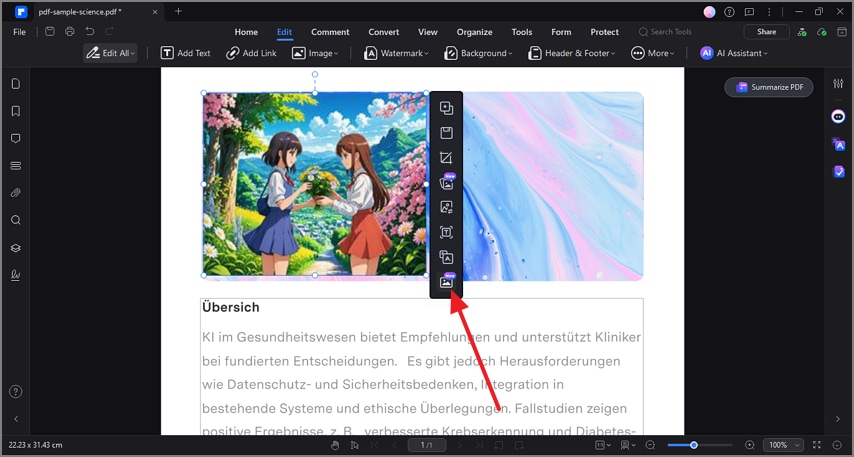This screenshot has width=854, height=457.
Task: Click the translate image icon in floating toolbar
Action: click(446, 257)
